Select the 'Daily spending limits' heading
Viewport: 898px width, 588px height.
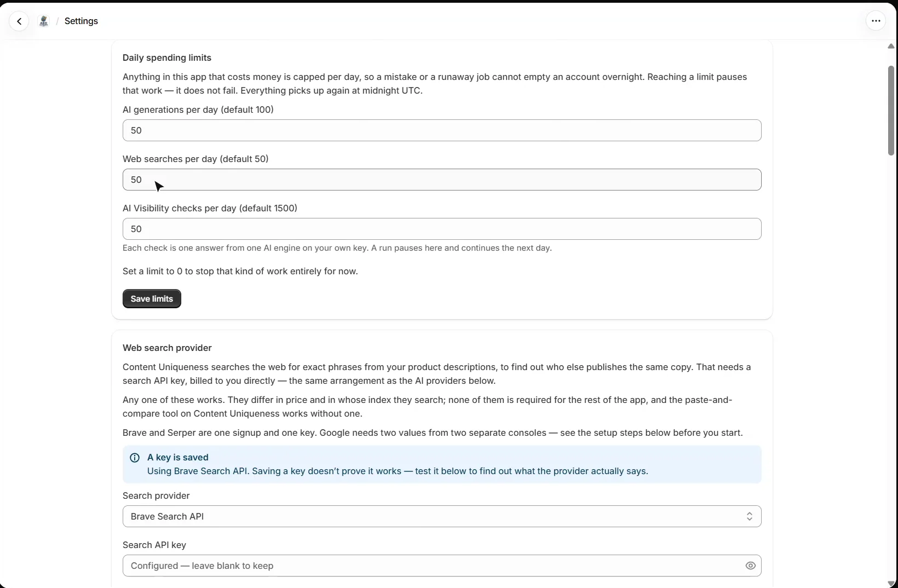(167, 58)
